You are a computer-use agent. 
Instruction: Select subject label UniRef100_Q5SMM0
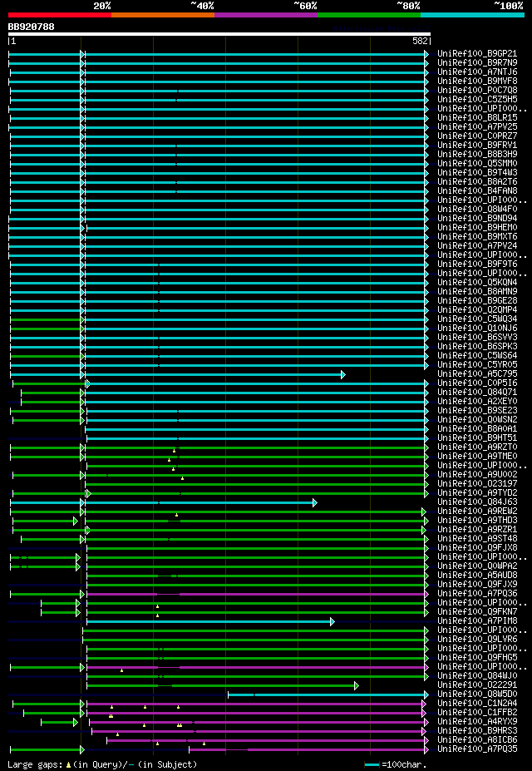coord(477,164)
